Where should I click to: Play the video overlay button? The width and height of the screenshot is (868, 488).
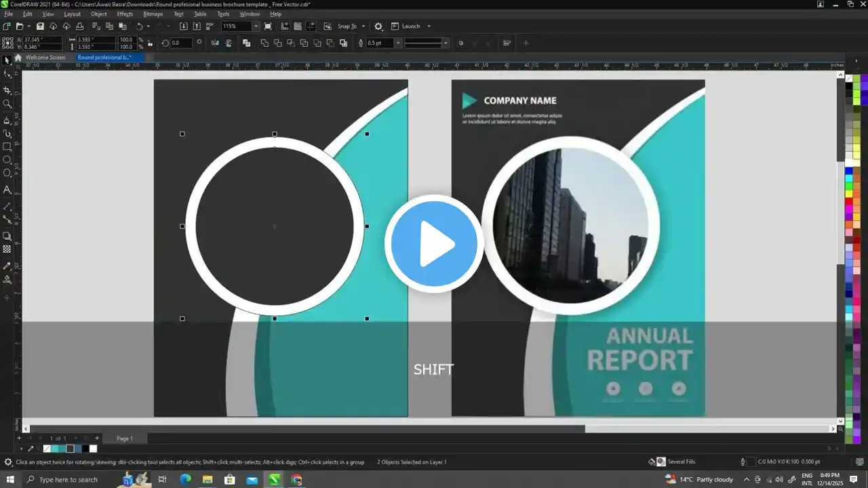tap(434, 244)
